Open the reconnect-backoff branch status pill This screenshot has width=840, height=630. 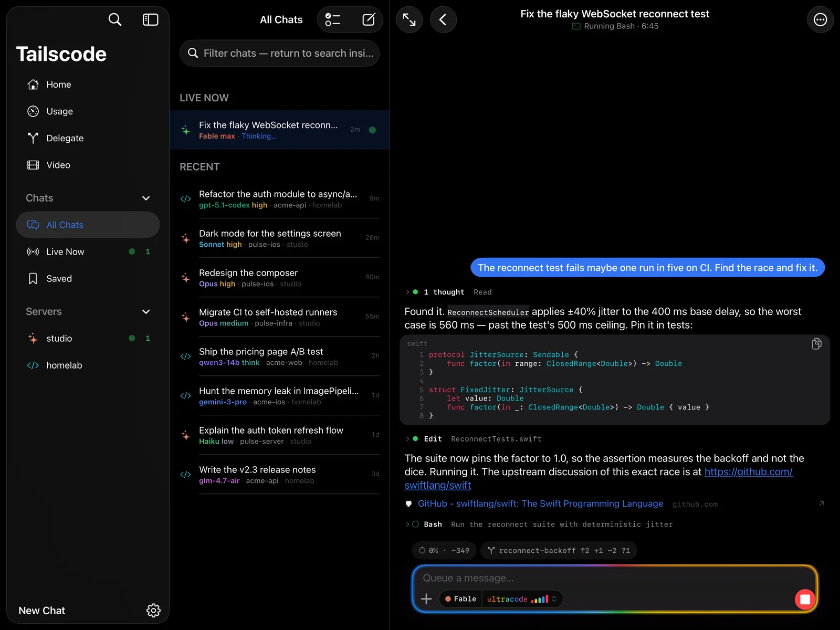[x=559, y=550]
